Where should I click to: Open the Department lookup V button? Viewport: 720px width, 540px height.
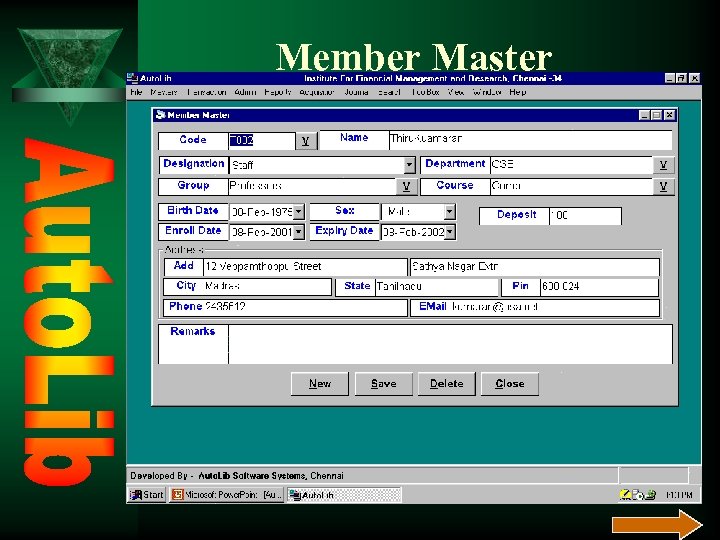pos(663,165)
